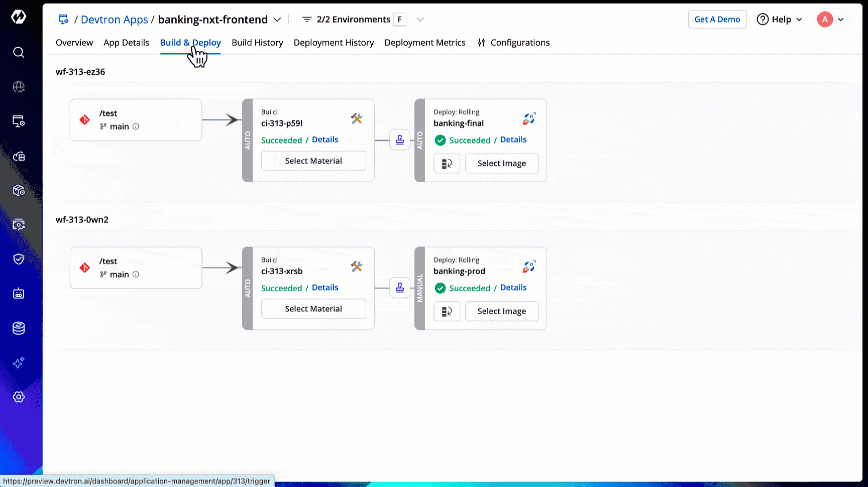Screen dimensions: 868x487
Task: Click the Devtron logo at top left
Action: (19, 17)
